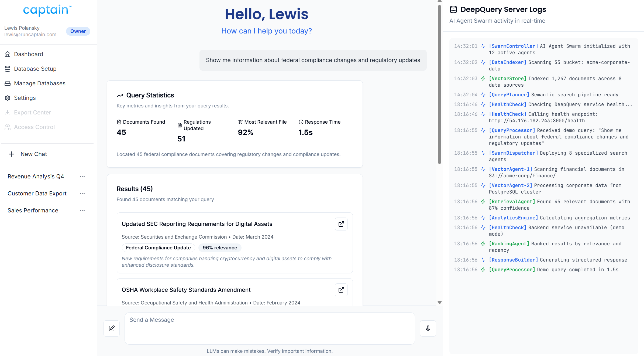The width and height of the screenshot is (644, 356).
Task: Click the captain logo
Action: (x=47, y=10)
